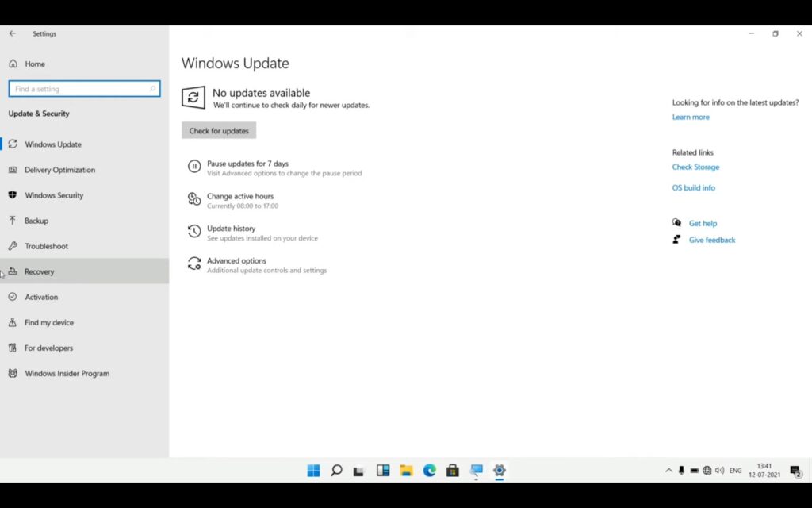Click the Settings back arrow
Image resolution: width=812 pixels, height=508 pixels.
(x=12, y=33)
